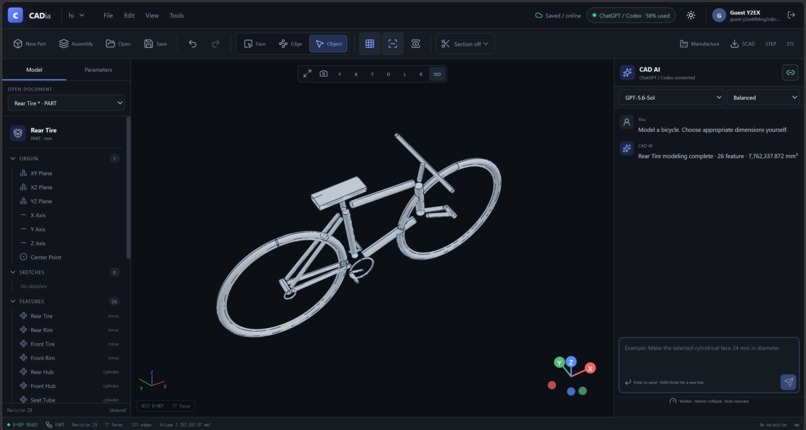Click the Guest user avatar
806x430 pixels.
[x=719, y=15]
